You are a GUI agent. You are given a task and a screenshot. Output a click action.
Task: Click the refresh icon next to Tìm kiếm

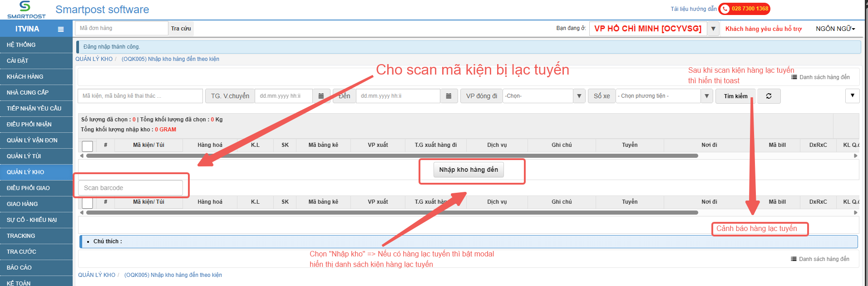tap(769, 96)
